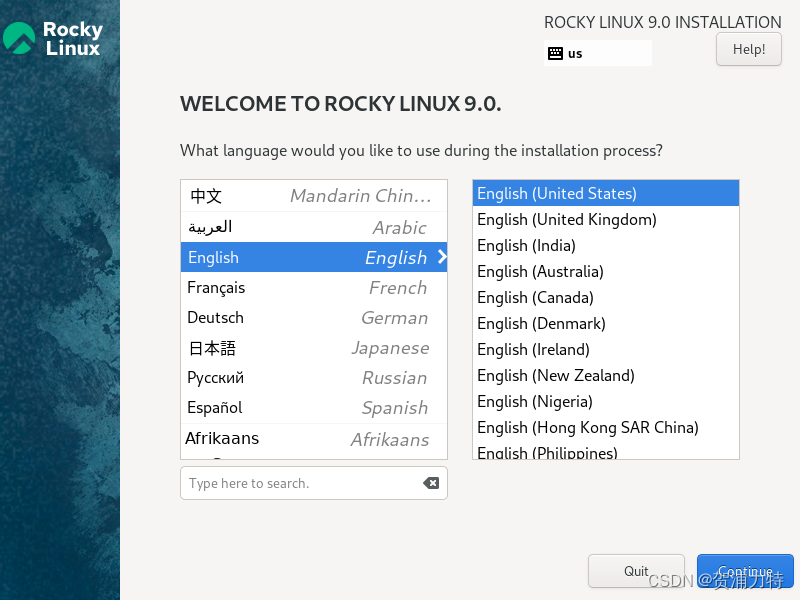Choose English (Nigeria) locale
Screen dimensions: 800x600
(x=606, y=402)
